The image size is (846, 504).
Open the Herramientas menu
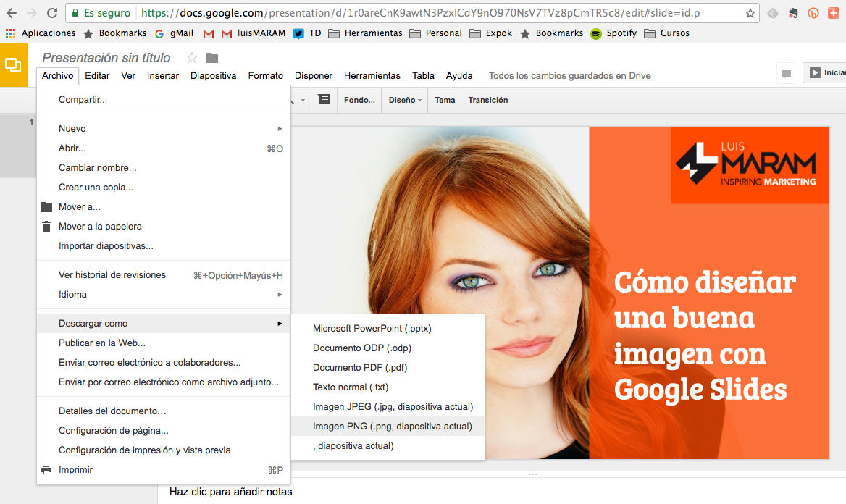(372, 75)
